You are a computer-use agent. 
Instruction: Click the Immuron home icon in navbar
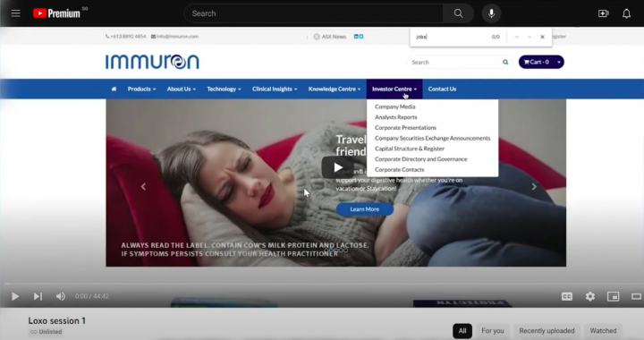click(114, 89)
